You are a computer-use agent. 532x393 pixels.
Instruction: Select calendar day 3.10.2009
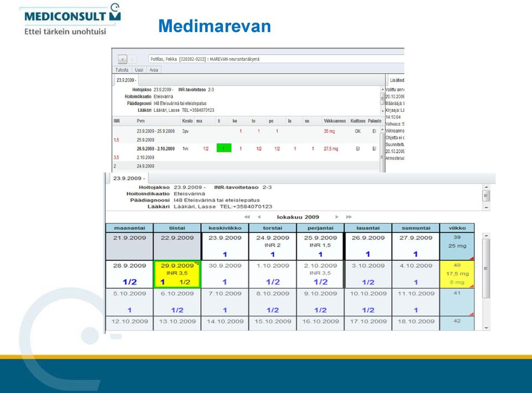[x=368, y=275]
